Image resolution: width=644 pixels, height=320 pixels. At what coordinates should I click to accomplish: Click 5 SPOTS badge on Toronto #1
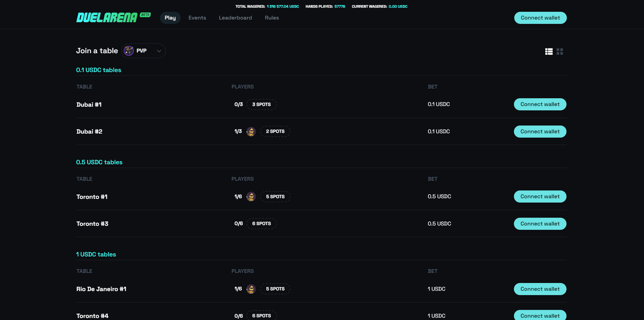point(275,197)
